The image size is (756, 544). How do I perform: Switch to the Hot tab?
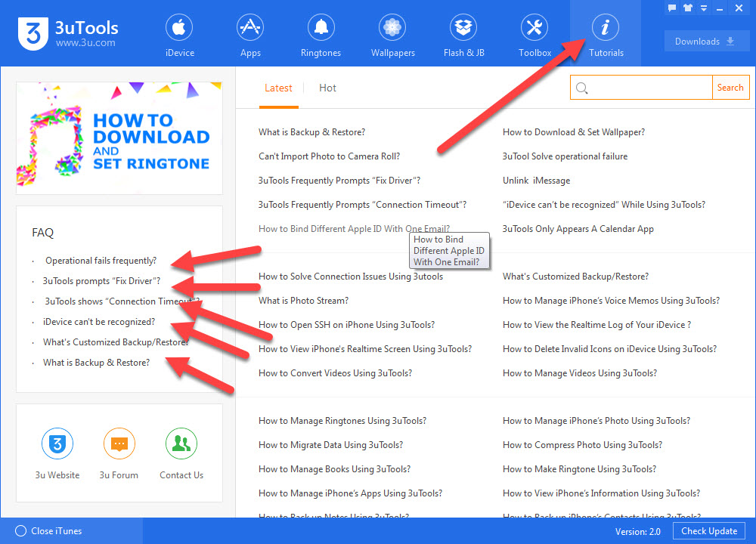(x=327, y=88)
